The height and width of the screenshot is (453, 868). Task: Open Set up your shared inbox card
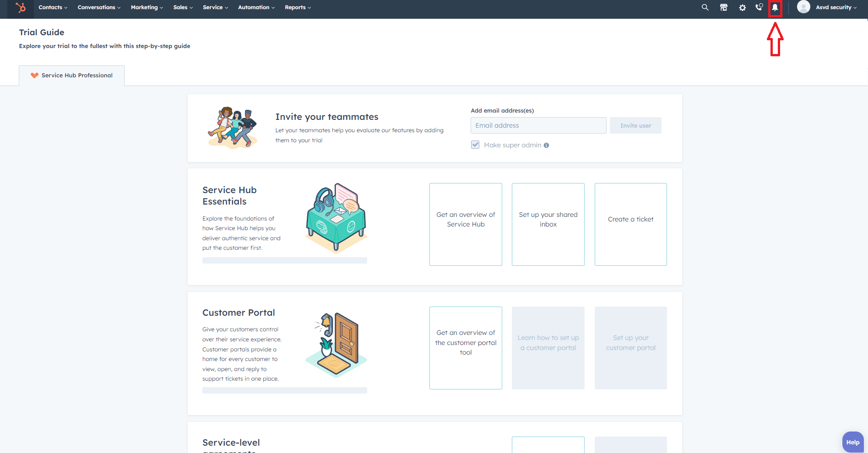click(x=548, y=224)
